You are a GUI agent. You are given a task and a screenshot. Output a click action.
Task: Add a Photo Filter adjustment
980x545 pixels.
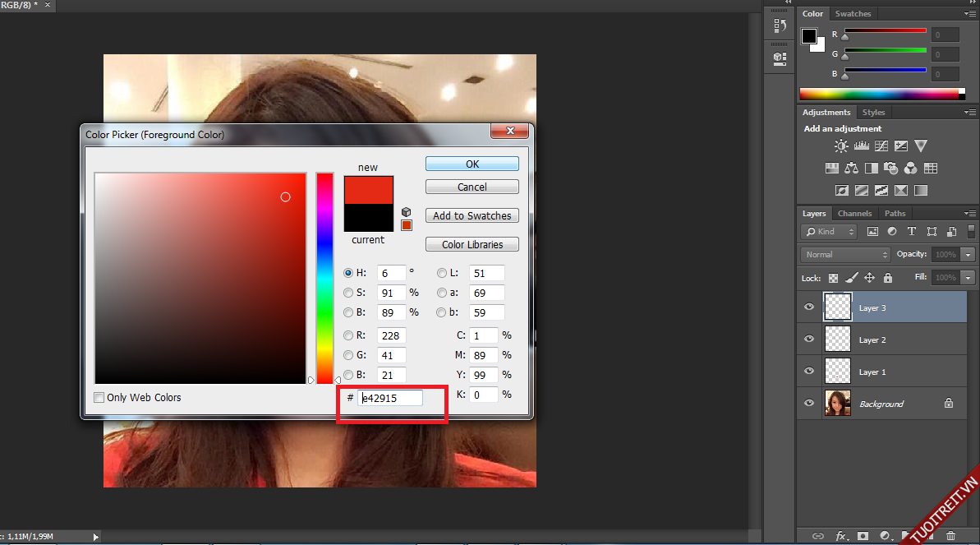(x=890, y=169)
